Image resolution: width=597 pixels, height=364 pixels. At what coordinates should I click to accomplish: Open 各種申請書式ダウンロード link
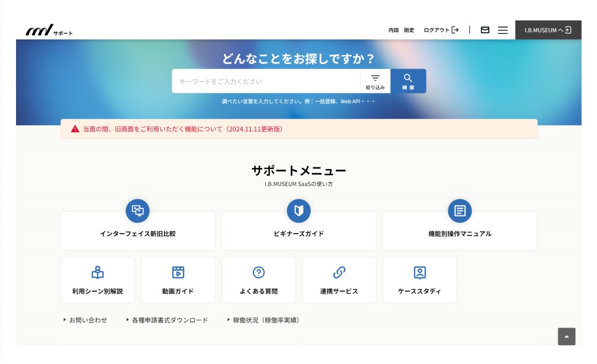coord(170,320)
